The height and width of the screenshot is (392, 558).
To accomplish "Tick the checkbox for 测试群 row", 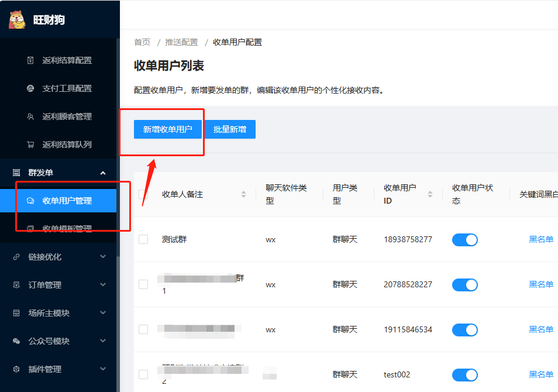I will 143,239.
